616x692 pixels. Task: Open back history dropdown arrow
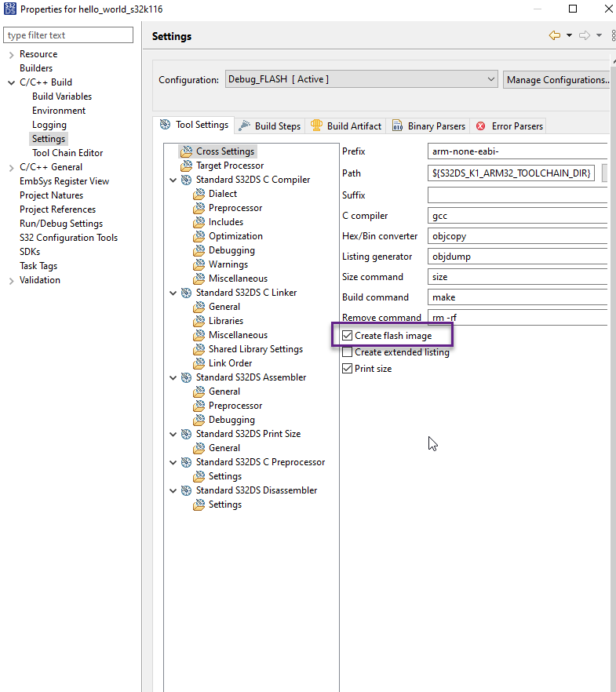(569, 35)
